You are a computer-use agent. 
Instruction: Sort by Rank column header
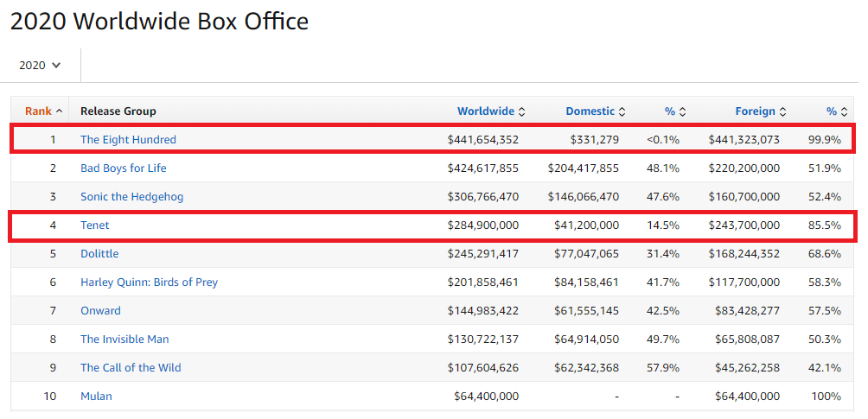pos(38,111)
